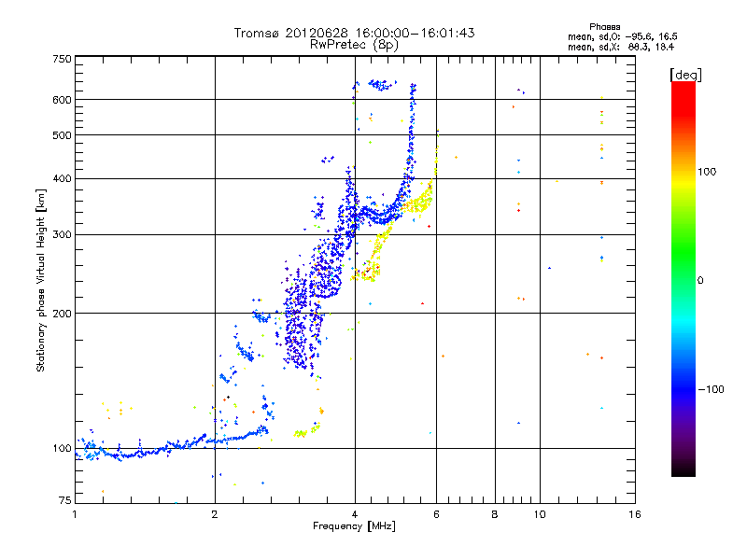
Task: Click the "600" height axis tick label
Action: tap(63, 100)
